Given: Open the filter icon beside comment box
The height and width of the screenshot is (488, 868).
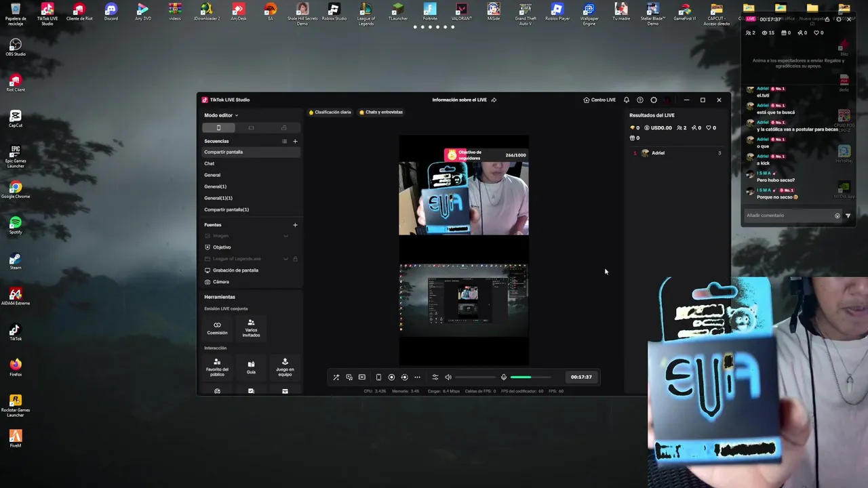Looking at the screenshot, I should click(x=848, y=216).
